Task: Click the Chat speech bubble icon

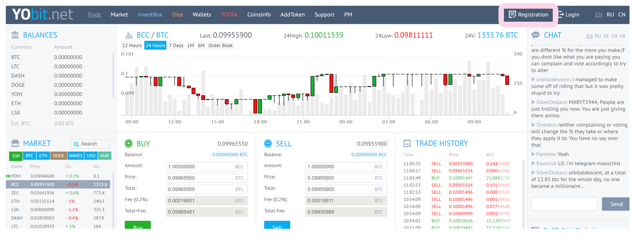Action: point(535,35)
